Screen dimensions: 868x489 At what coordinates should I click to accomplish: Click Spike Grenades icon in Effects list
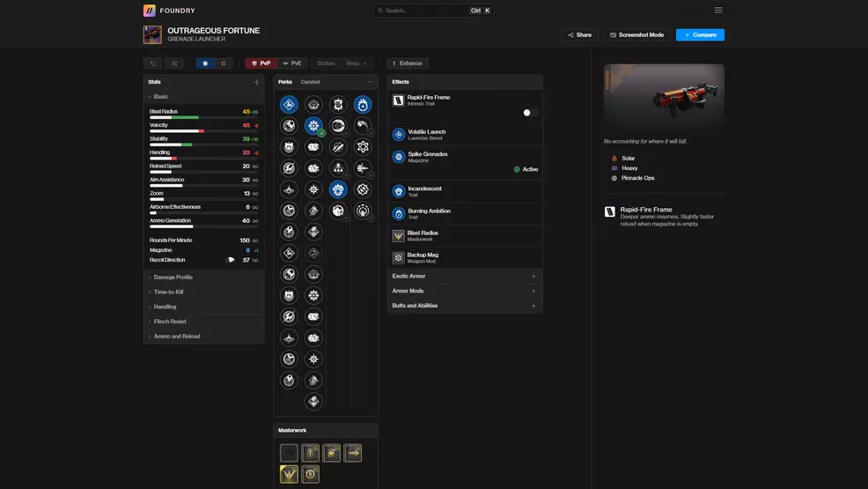pyautogui.click(x=399, y=157)
